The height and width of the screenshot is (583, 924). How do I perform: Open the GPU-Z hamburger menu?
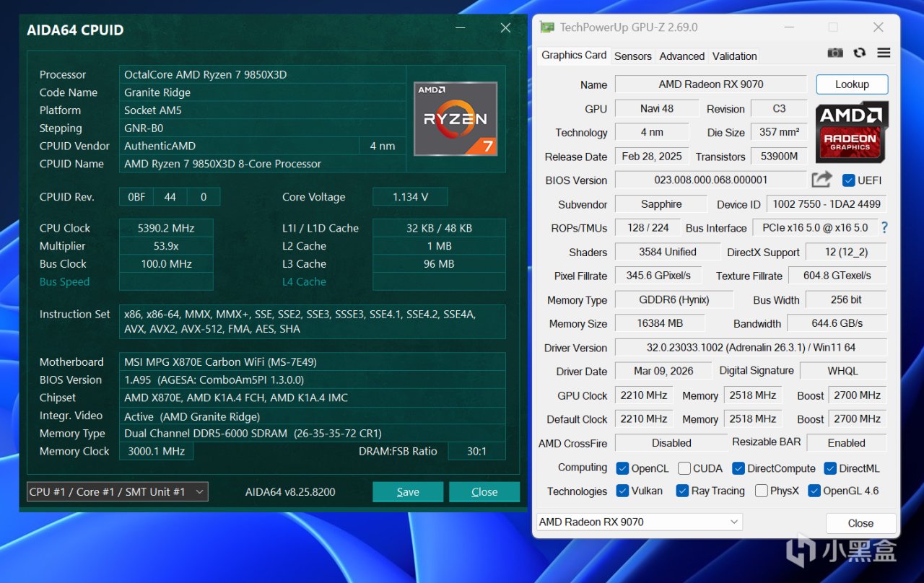884,53
